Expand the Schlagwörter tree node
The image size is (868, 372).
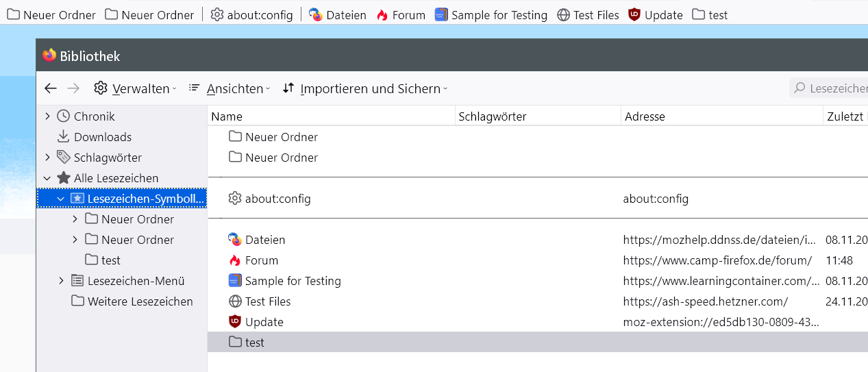point(47,158)
